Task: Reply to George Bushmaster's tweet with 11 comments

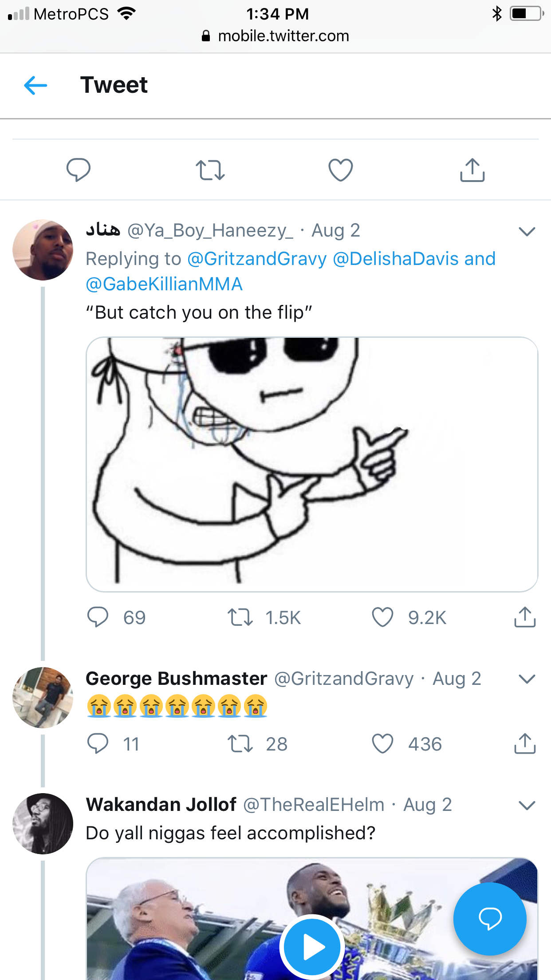Action: [x=98, y=744]
